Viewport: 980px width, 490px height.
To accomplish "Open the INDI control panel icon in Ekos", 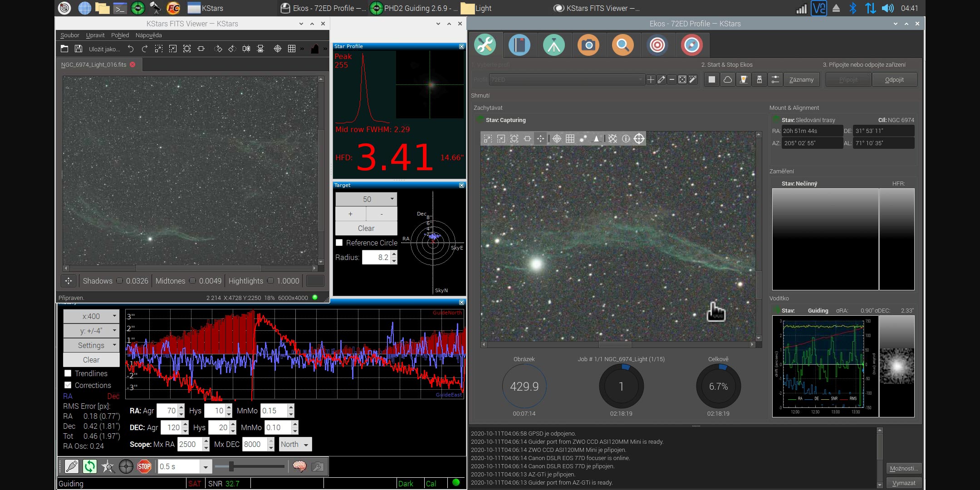I will pos(744,79).
